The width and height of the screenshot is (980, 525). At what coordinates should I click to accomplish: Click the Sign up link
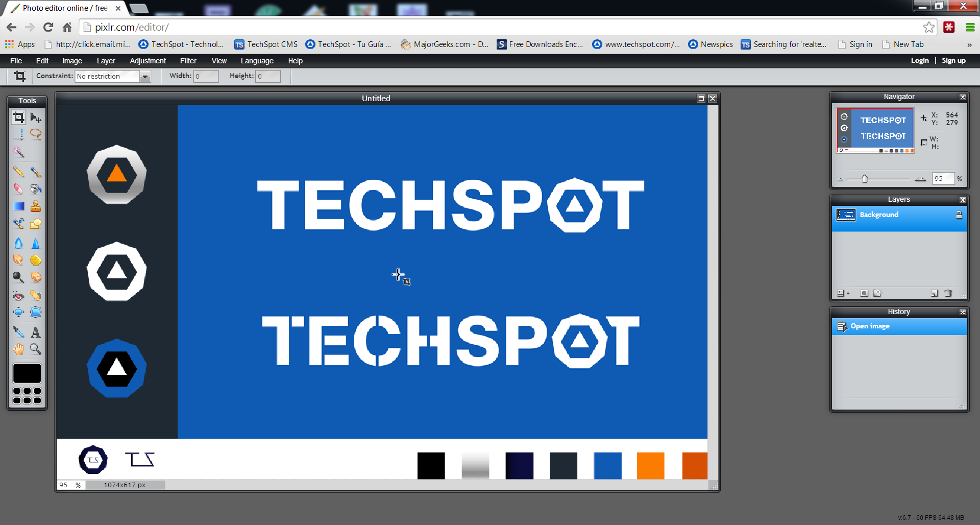[x=953, y=61]
